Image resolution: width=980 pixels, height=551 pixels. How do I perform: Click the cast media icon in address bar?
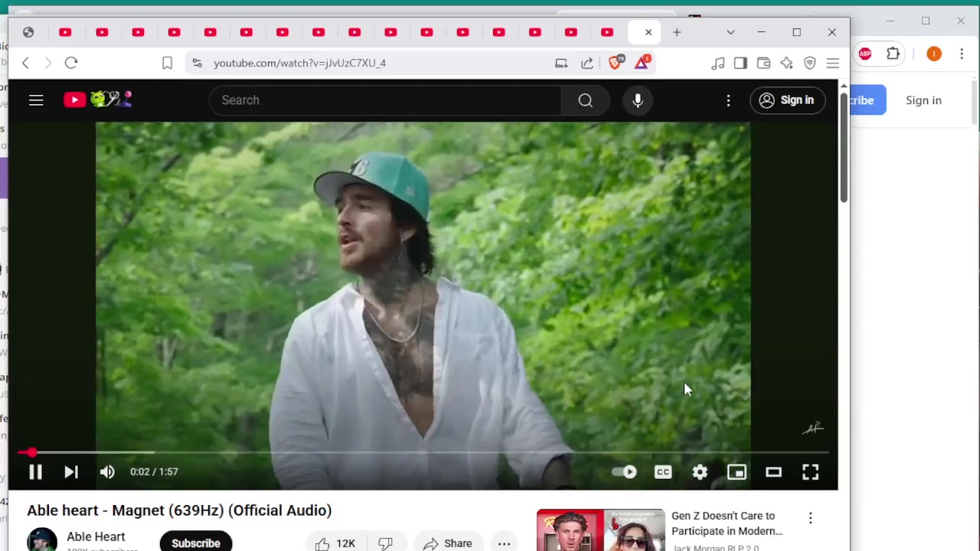561,63
